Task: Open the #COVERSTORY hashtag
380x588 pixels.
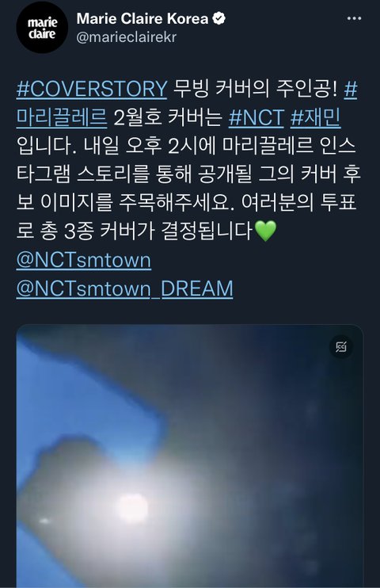Action: pyautogui.click(x=92, y=89)
